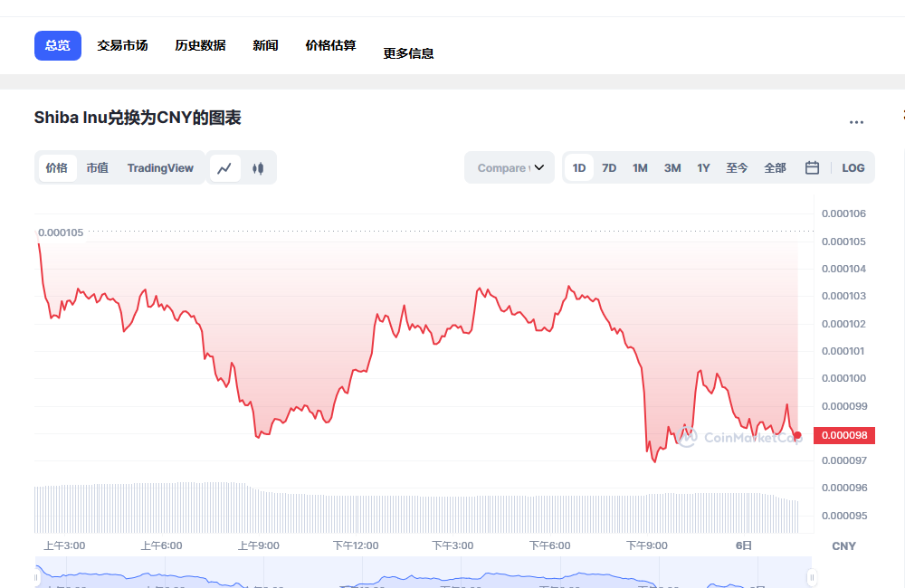Click the red current price dot
Image resolution: width=905 pixels, height=588 pixels.
coord(797,436)
